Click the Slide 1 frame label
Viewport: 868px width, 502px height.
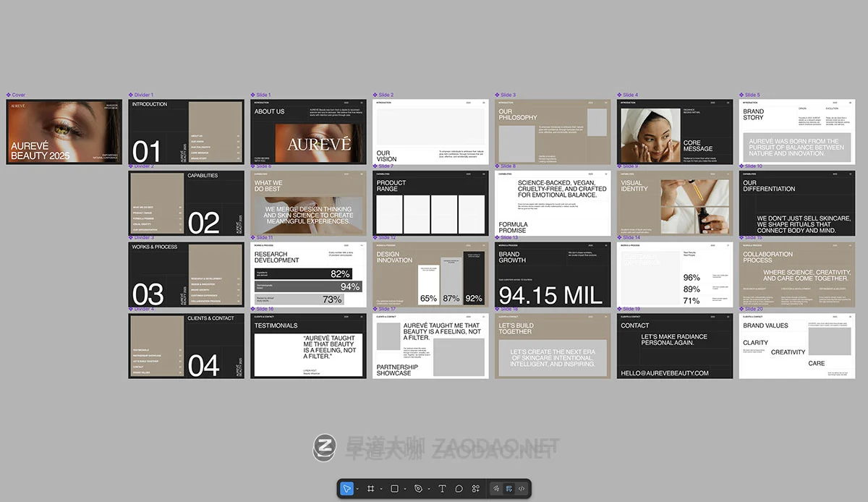264,95
